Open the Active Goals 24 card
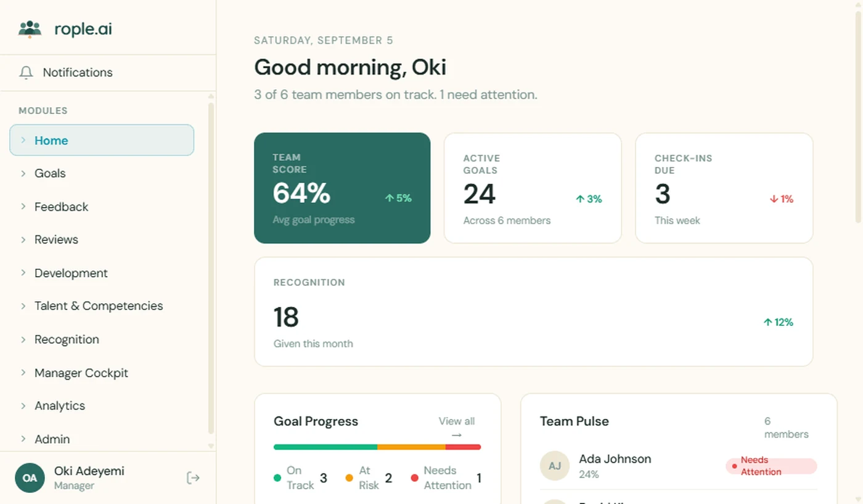This screenshot has height=504, width=863. (533, 188)
